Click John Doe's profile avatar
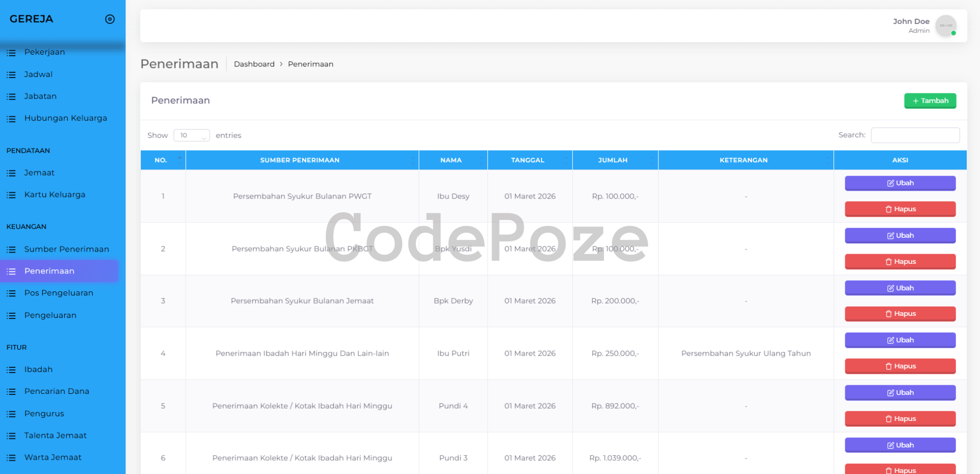This screenshot has height=474, width=980. pyautogui.click(x=945, y=26)
